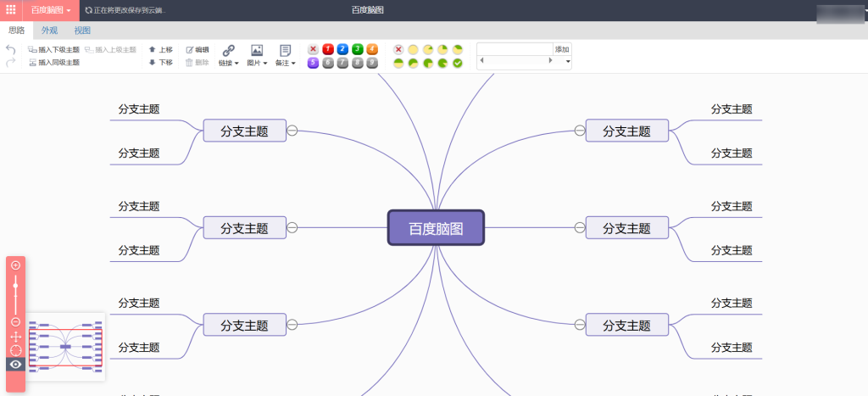The height and width of the screenshot is (396, 868).
Task: Set priority 8 gray badge
Action: click(358, 63)
